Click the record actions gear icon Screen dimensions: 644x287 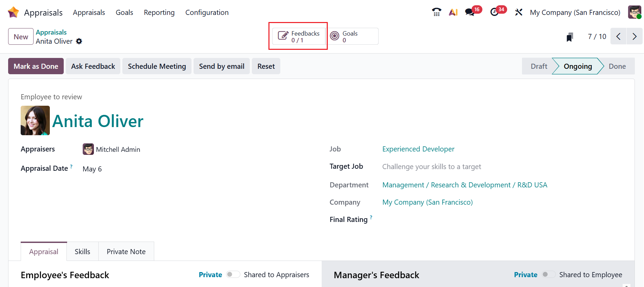click(x=79, y=41)
